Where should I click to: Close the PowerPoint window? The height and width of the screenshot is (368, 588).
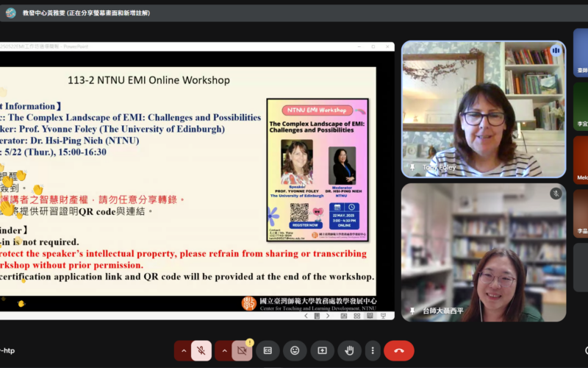point(387,46)
